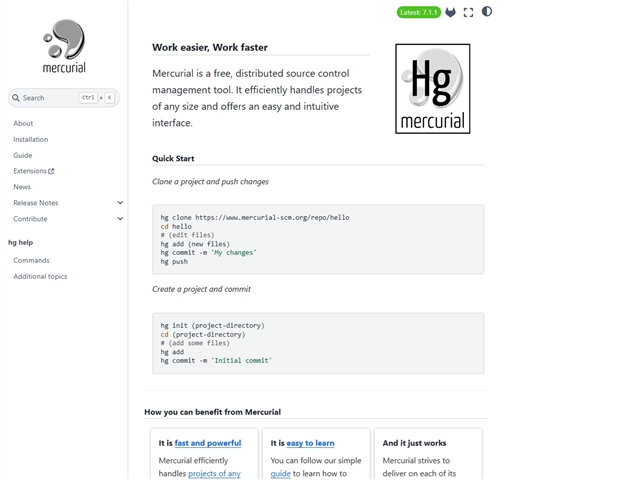640x480 pixels.
Task: Select News in the sidebar navigation
Action: pyautogui.click(x=22, y=187)
